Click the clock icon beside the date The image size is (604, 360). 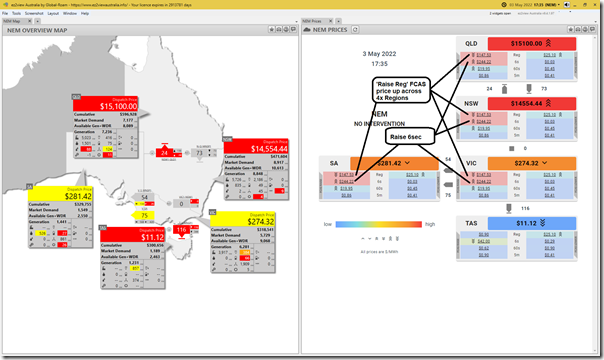[x=504, y=5]
